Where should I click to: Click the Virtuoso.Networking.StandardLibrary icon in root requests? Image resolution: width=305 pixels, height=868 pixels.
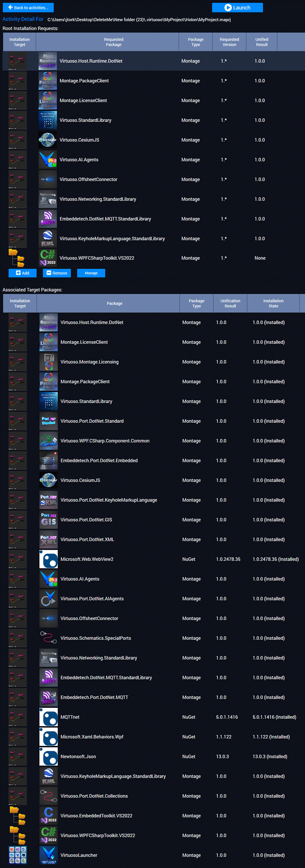pos(48,199)
